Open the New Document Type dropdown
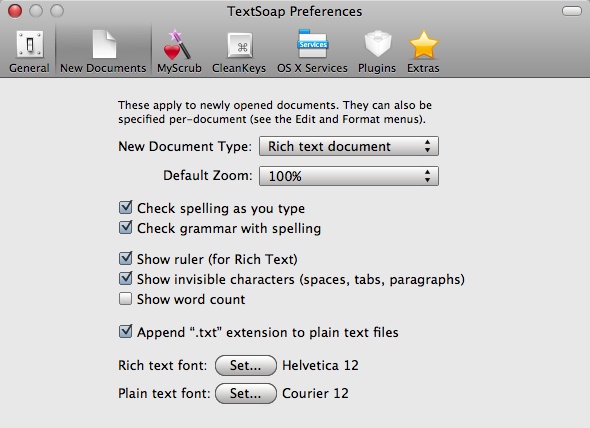590x428 pixels. 349,146
